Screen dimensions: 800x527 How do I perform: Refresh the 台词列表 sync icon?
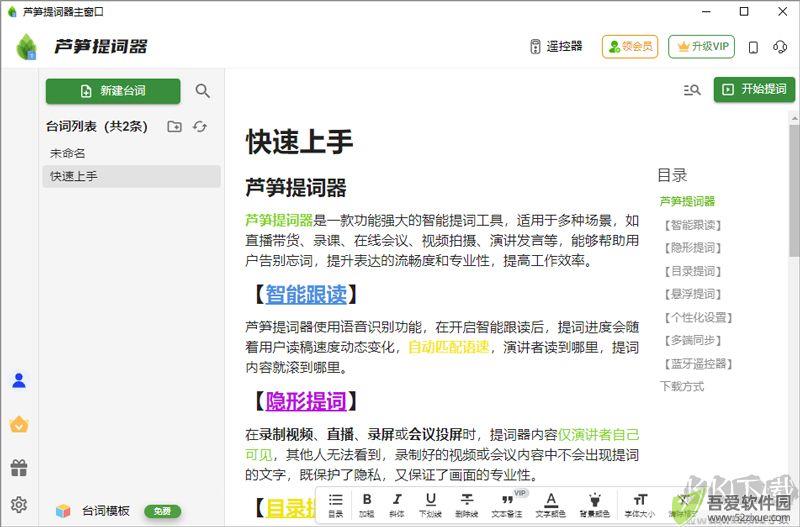click(x=199, y=126)
